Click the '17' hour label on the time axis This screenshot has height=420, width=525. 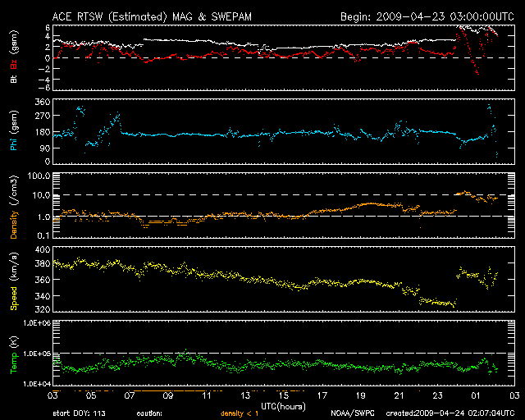pyautogui.click(x=322, y=395)
